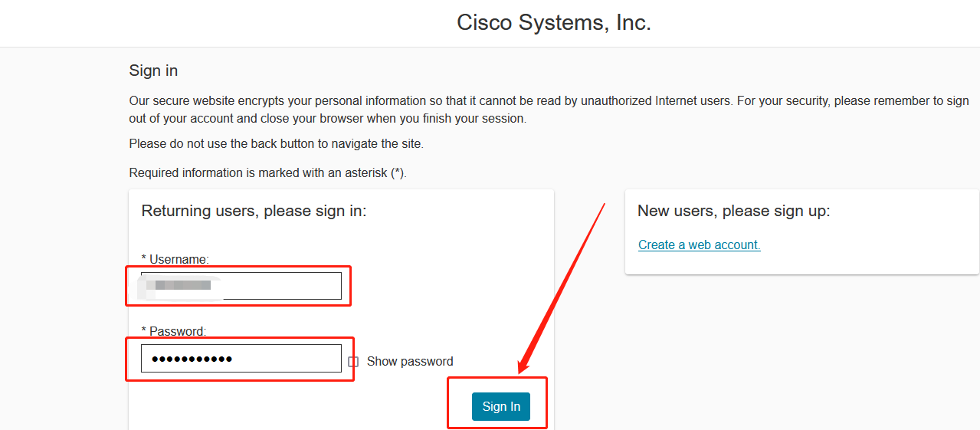Click the blurred username text
This screenshot has height=430, width=980.
179,286
